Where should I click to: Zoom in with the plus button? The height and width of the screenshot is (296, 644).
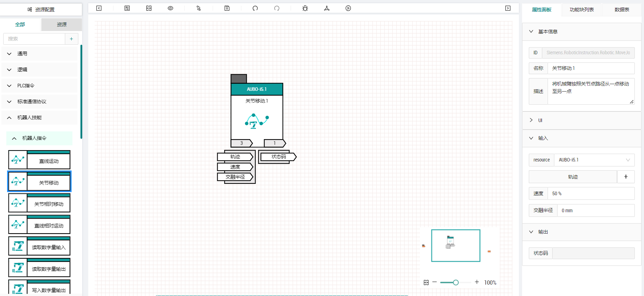[x=477, y=282]
